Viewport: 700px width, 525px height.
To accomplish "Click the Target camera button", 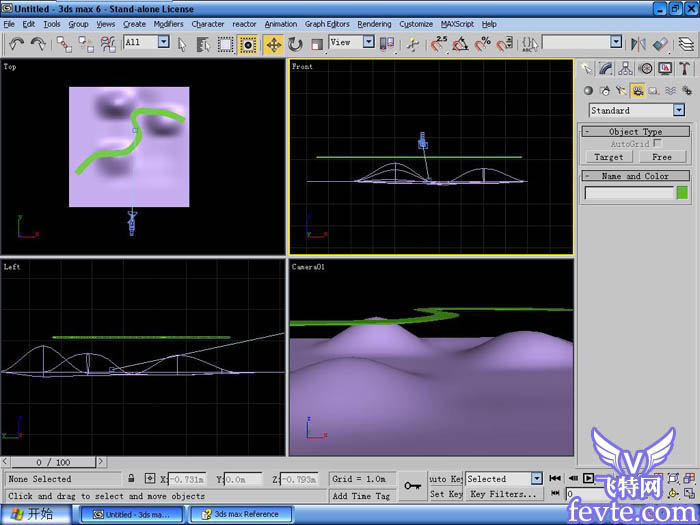I will click(609, 157).
